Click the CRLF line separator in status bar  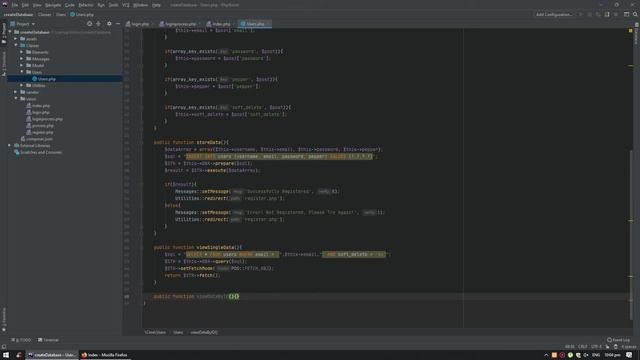(x=582, y=347)
